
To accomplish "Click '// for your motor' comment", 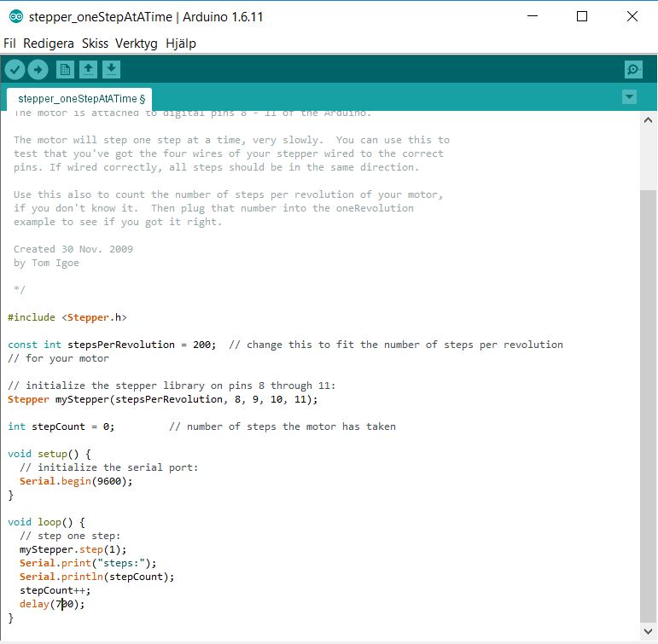I will point(58,358).
